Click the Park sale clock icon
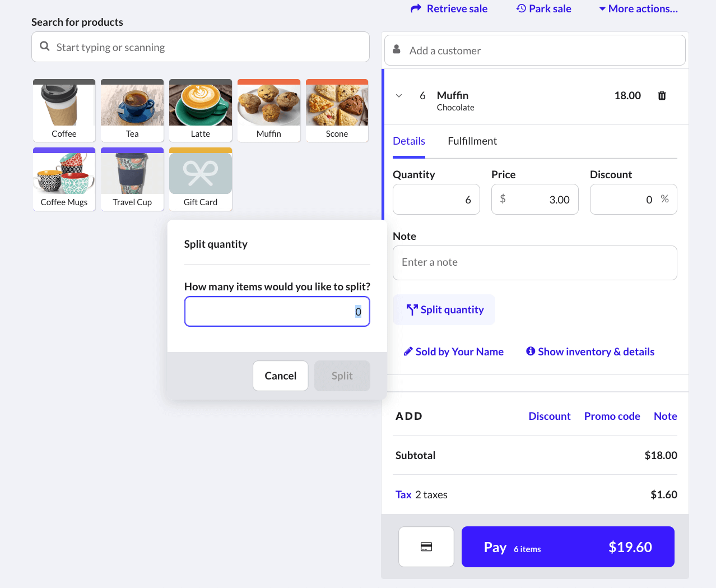Viewport: 716px width, 588px height. tap(521, 8)
